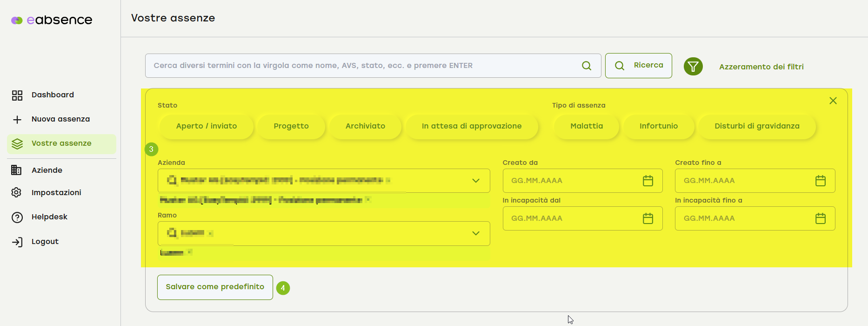Close the filter panel with the X icon
This screenshot has width=868, height=326.
click(x=833, y=101)
